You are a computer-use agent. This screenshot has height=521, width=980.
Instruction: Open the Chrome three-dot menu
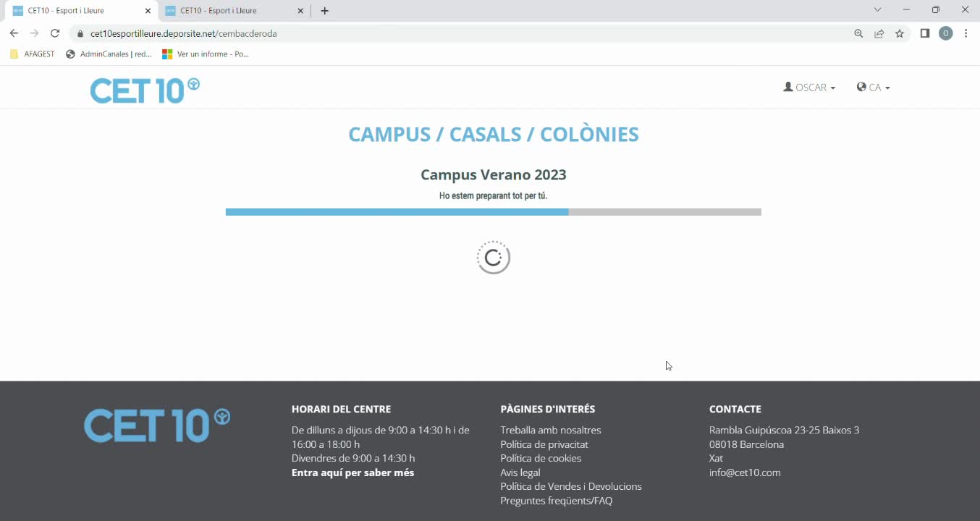coord(966,33)
